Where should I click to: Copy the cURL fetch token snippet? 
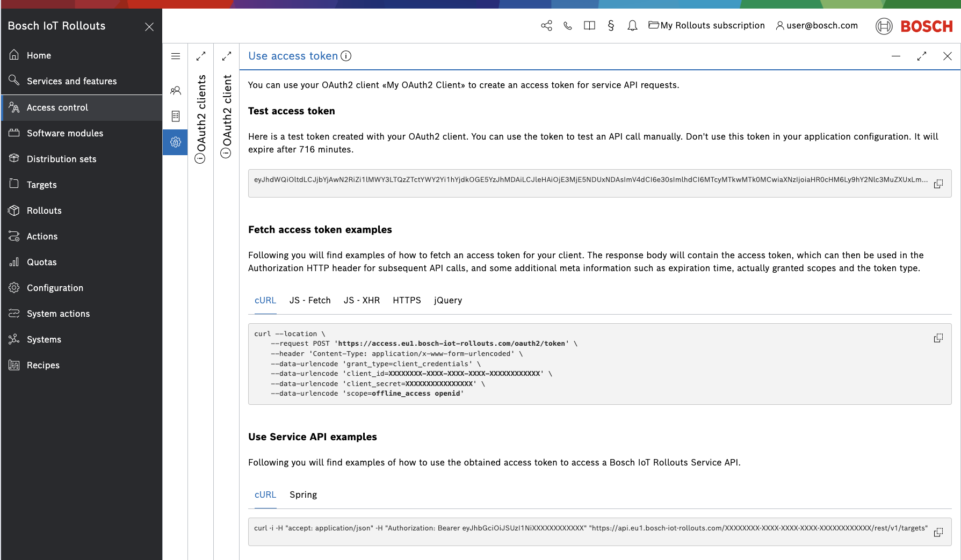[938, 338]
